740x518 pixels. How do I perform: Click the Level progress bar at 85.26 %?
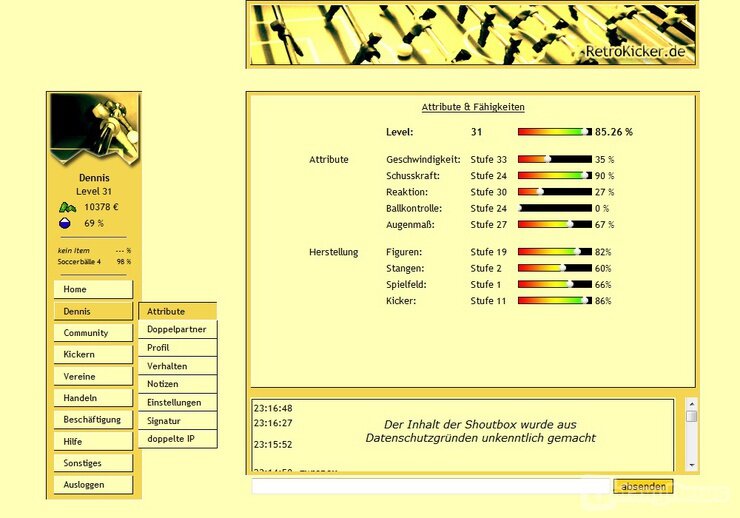(555, 132)
